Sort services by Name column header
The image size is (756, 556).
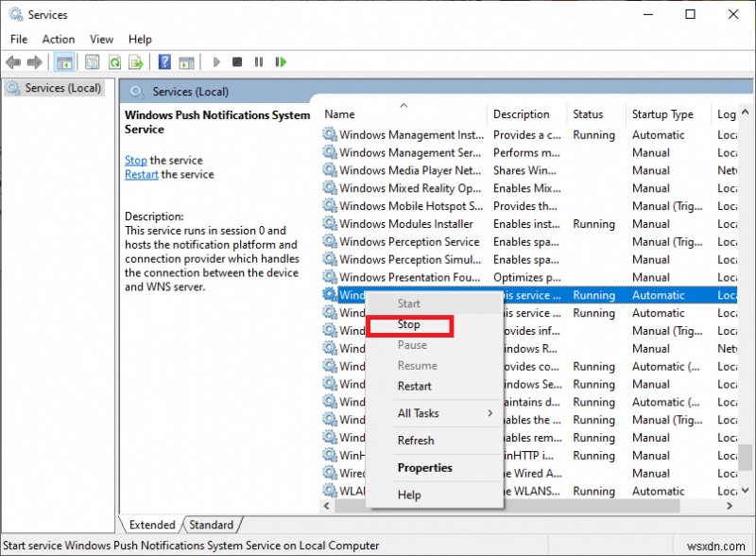340,114
